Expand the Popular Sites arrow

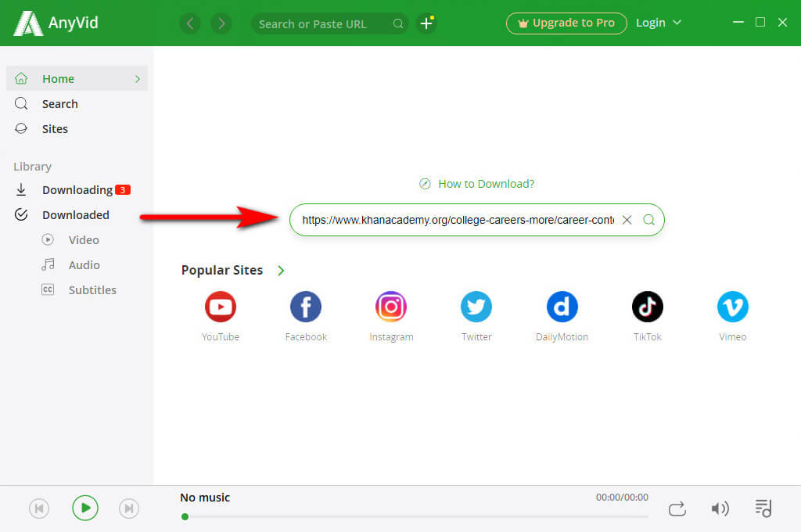coord(281,271)
